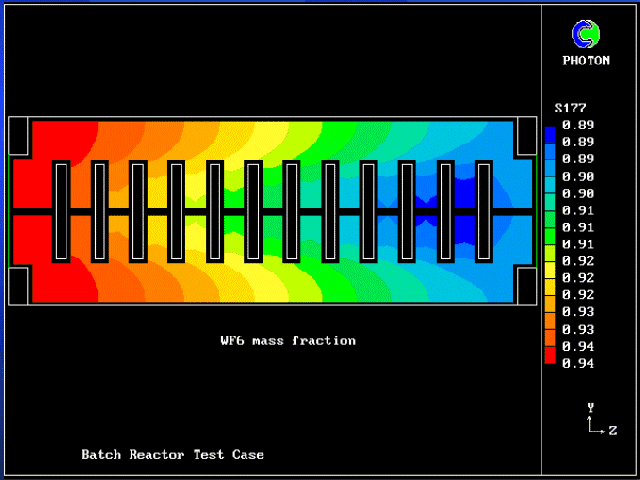640x480 pixels.
Task: Select the WF6 mass fraction caption
Action: click(x=288, y=341)
